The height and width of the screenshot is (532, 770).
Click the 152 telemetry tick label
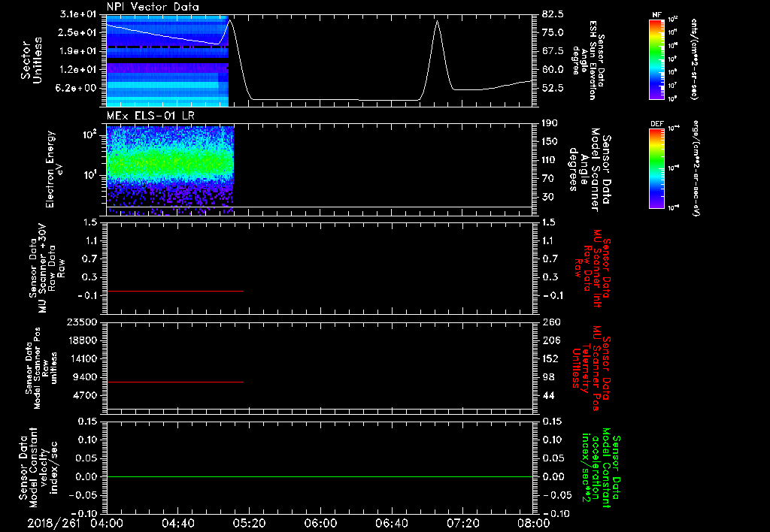click(x=550, y=358)
